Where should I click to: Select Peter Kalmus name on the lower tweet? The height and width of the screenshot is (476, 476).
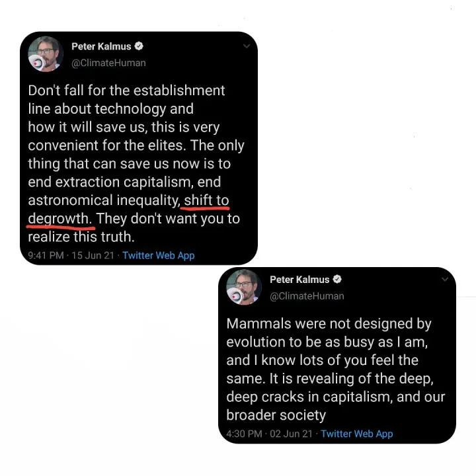point(299,280)
